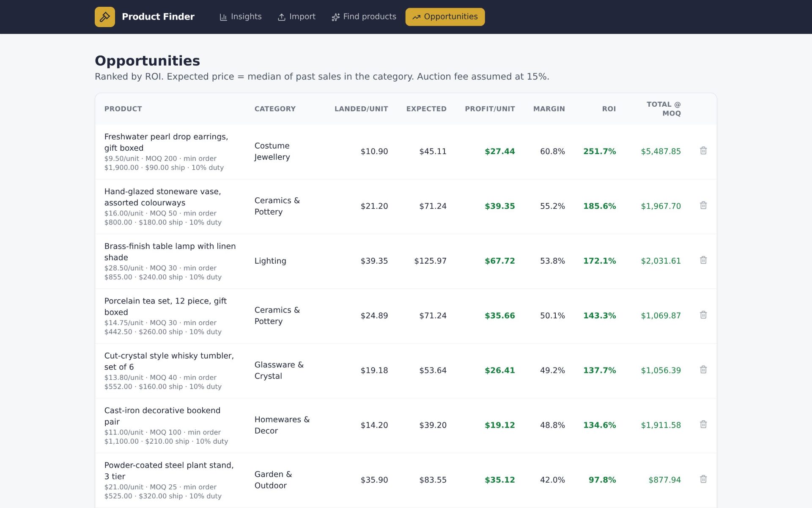Click the 60.8% margin value
The height and width of the screenshot is (508, 812).
point(552,151)
